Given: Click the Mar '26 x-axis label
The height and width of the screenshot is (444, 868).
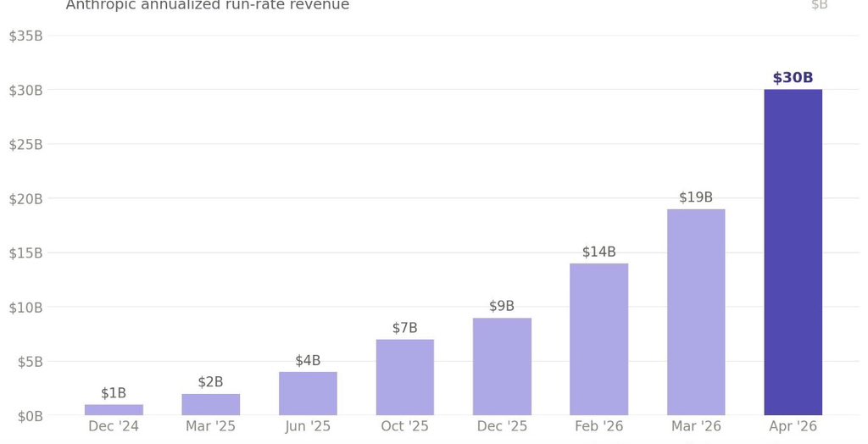Looking at the screenshot, I should (x=696, y=426).
